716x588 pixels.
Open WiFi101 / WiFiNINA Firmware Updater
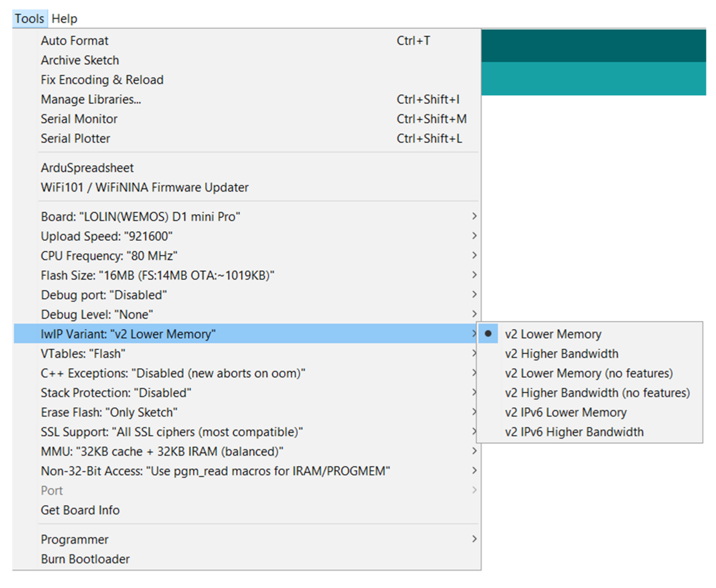(x=145, y=187)
